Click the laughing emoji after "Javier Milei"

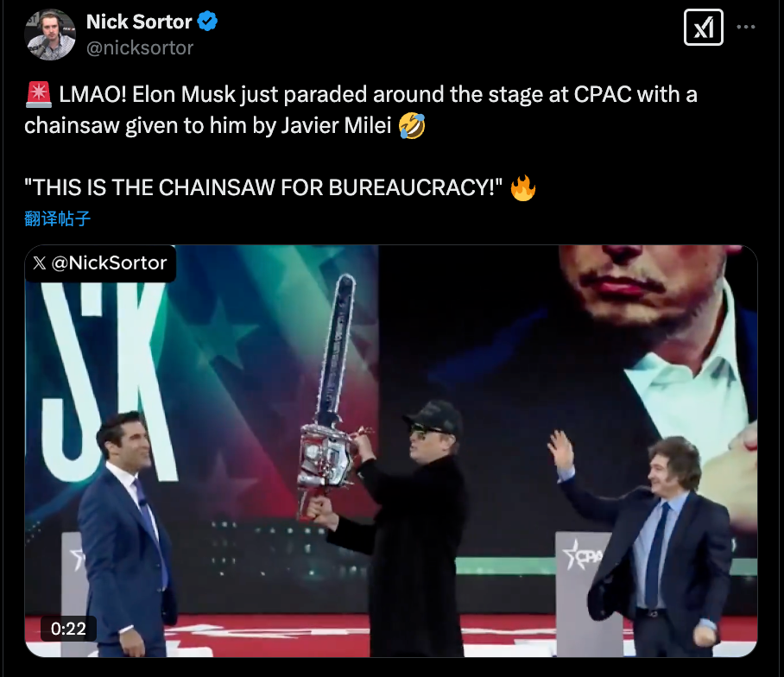coord(413,126)
